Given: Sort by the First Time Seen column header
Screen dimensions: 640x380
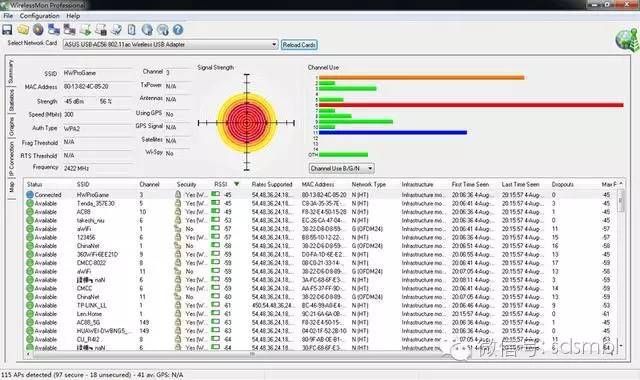Looking at the screenshot, I should coord(470,184).
